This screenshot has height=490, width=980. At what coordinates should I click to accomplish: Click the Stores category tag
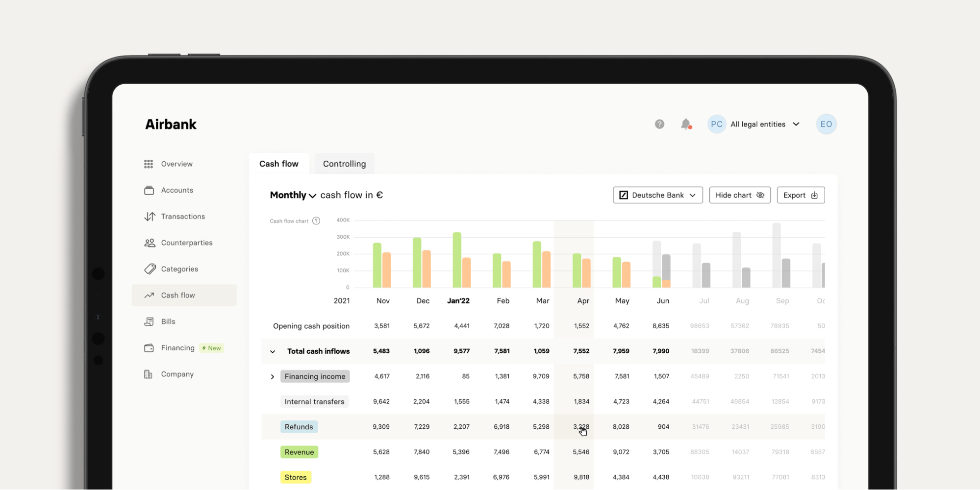point(296,477)
